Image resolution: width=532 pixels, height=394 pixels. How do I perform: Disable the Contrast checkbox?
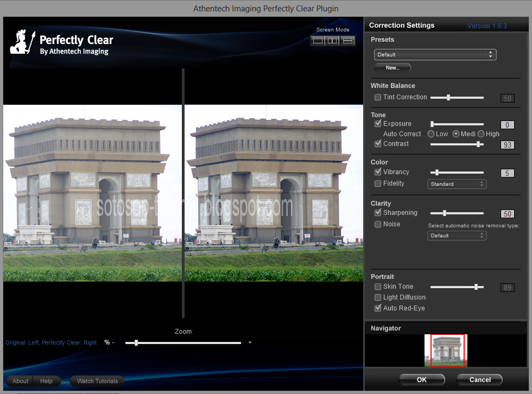[378, 143]
